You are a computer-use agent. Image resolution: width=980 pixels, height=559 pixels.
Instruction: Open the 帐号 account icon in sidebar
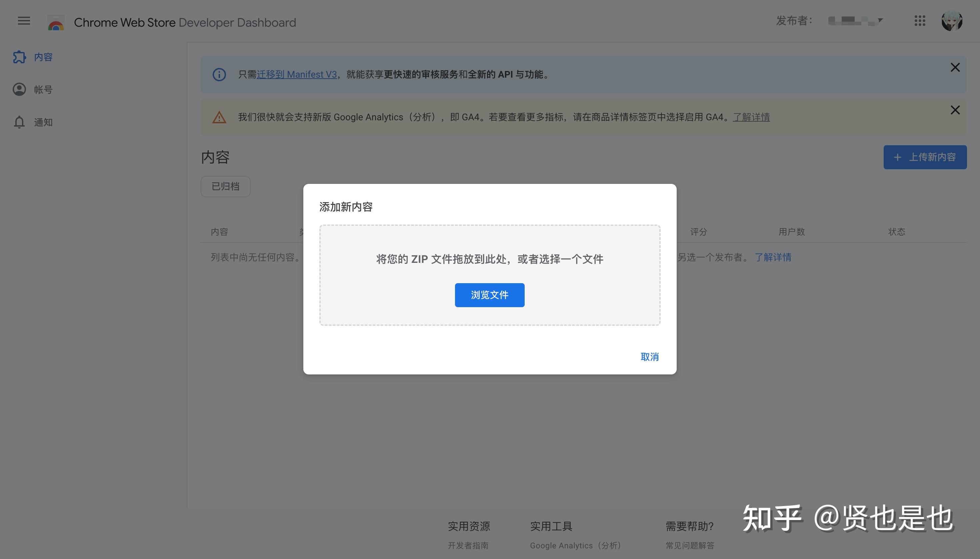click(19, 89)
